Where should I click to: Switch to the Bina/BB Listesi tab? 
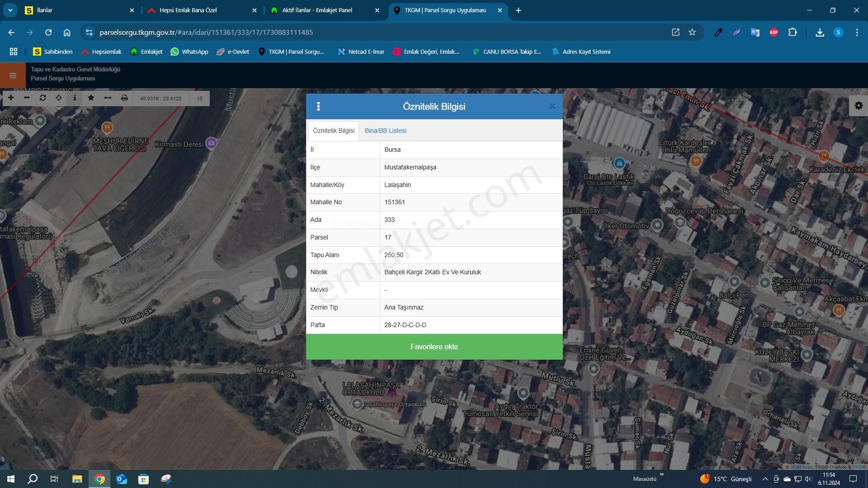[x=385, y=131]
